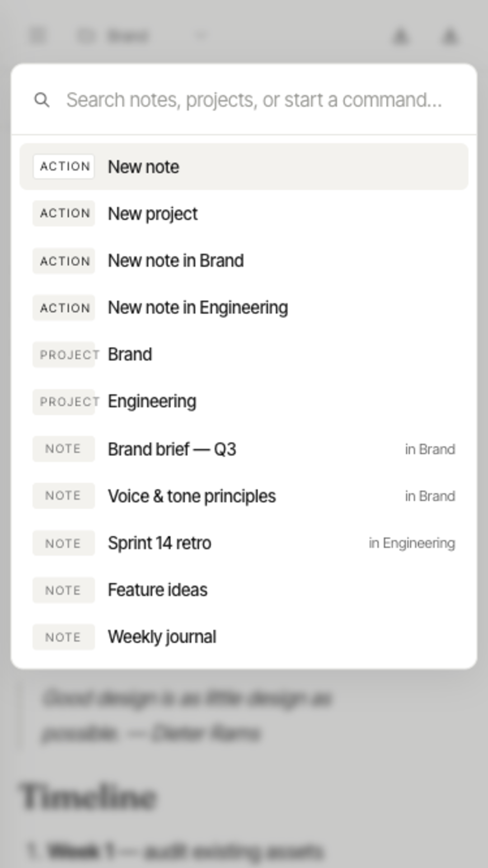Select the "New note" action
This screenshot has width=488, height=868.
(143, 167)
